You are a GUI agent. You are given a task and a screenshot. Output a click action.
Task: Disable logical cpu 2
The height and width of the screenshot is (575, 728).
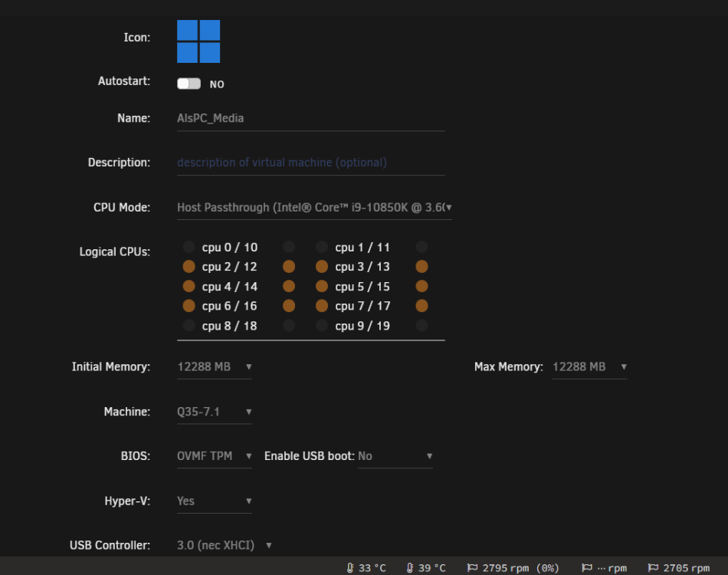[189, 267]
